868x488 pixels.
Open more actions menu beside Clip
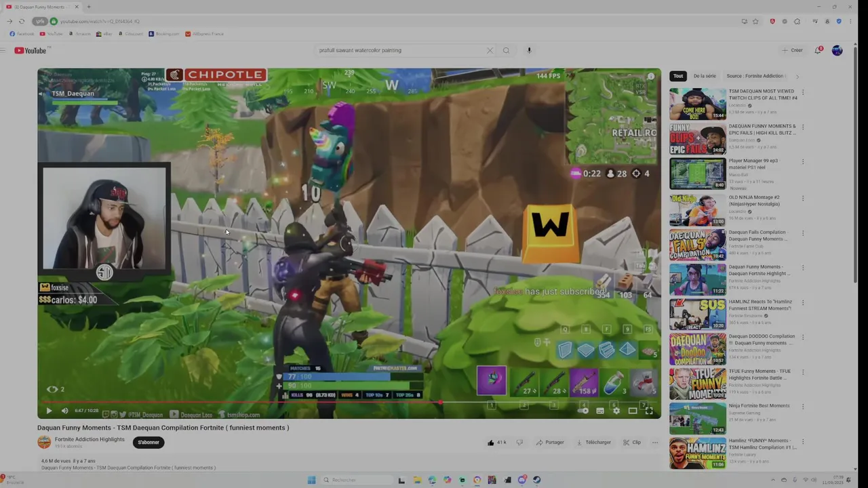[655, 443]
